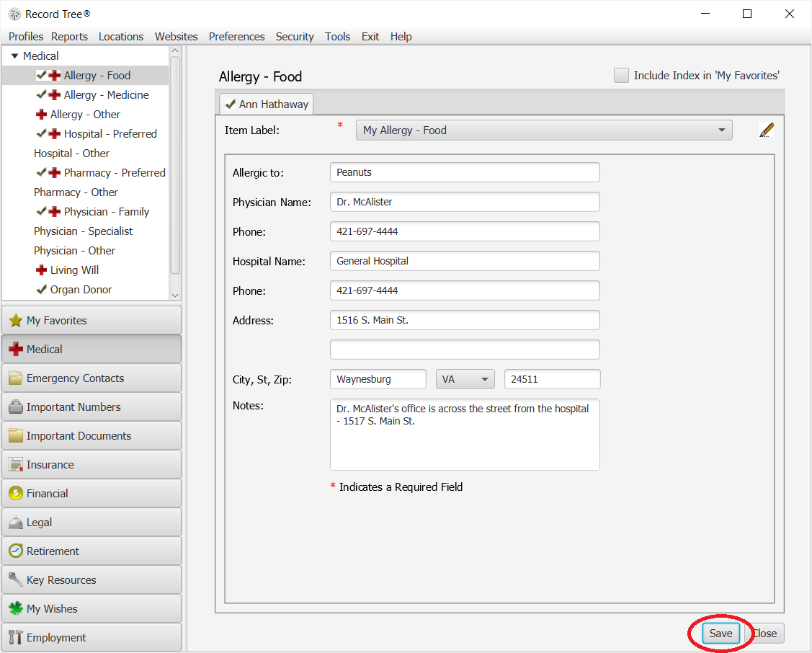Click the My Wishes clover icon
This screenshot has width=812, height=653.
tap(16, 608)
